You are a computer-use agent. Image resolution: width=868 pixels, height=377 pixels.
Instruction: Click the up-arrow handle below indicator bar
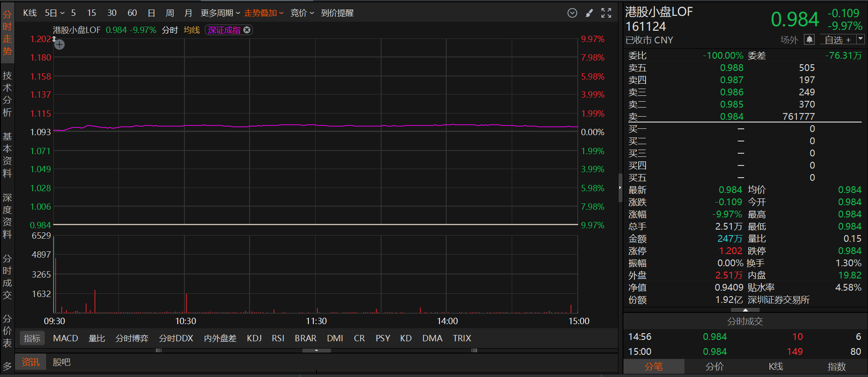click(316, 350)
